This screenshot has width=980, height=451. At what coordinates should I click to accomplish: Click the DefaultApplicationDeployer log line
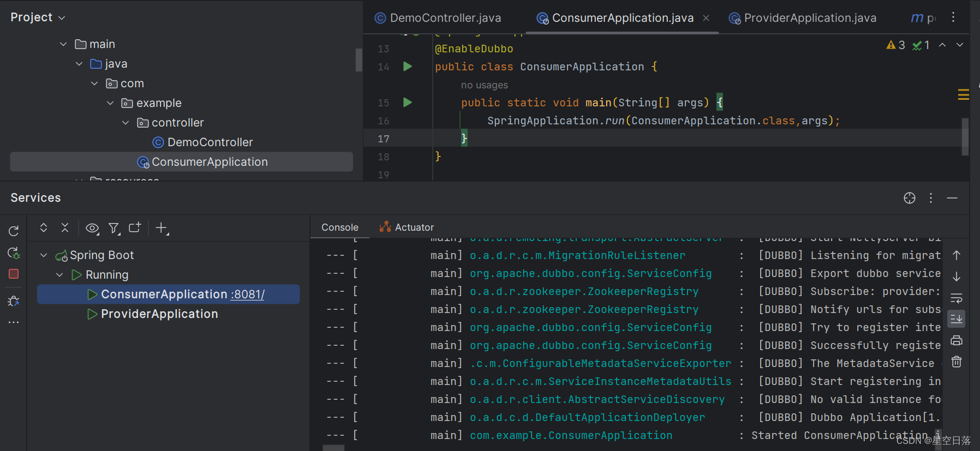pyautogui.click(x=633, y=417)
